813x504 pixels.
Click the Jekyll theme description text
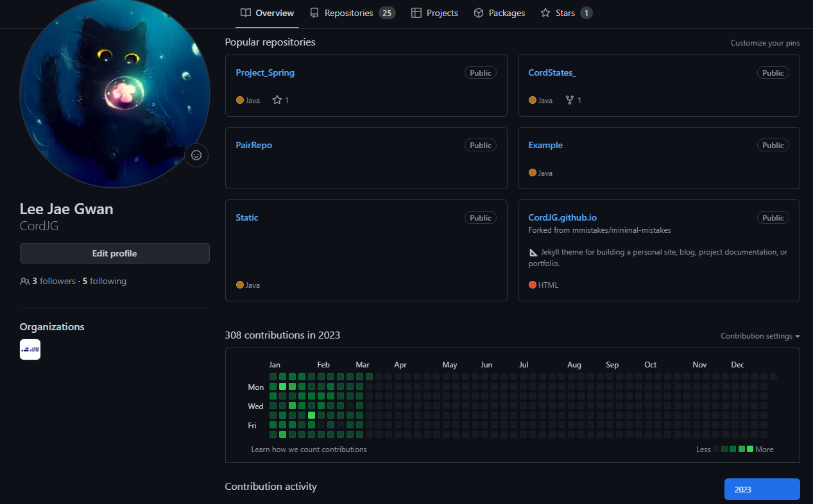(x=658, y=258)
